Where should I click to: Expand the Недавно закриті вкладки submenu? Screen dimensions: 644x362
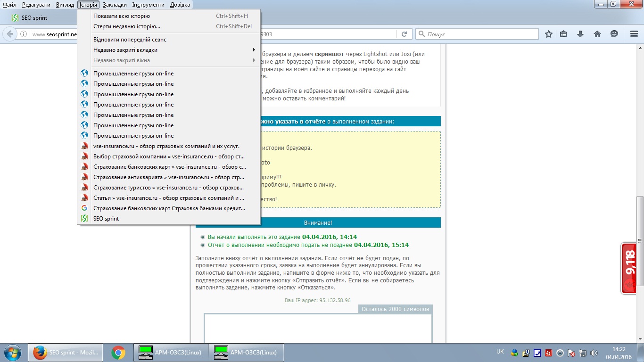169,50
